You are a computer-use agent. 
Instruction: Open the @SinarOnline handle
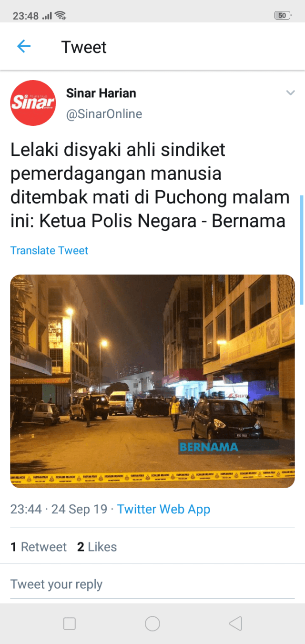tap(104, 114)
